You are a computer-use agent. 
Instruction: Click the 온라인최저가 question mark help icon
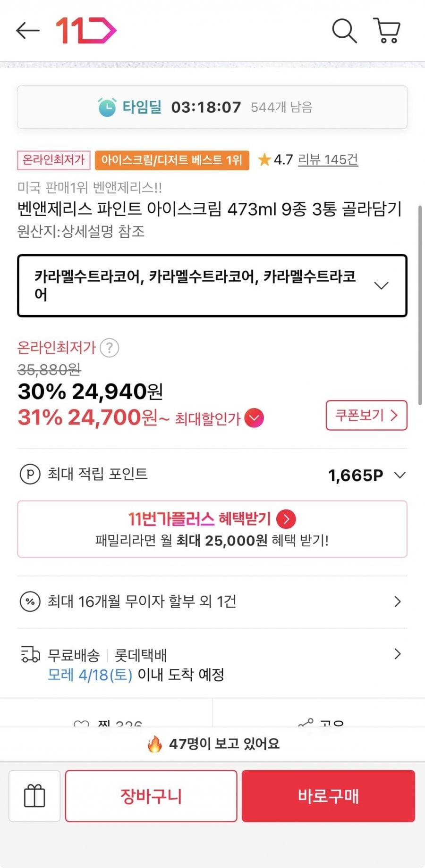[x=110, y=348]
